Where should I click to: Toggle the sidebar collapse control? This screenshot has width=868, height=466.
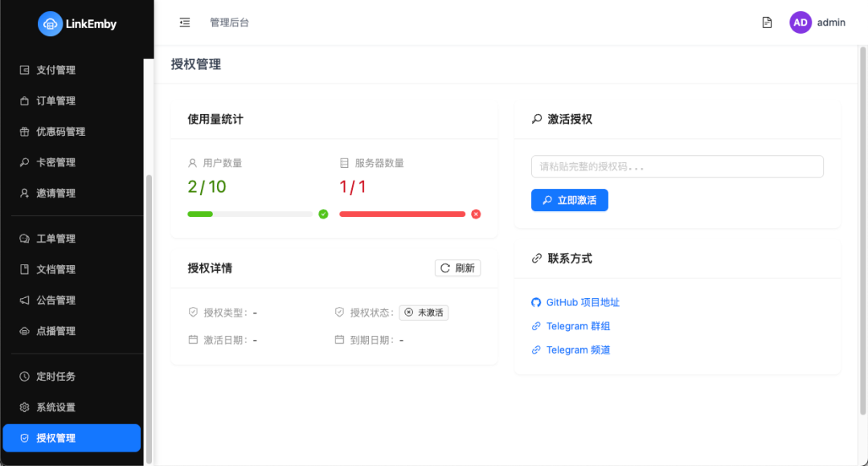(184, 22)
